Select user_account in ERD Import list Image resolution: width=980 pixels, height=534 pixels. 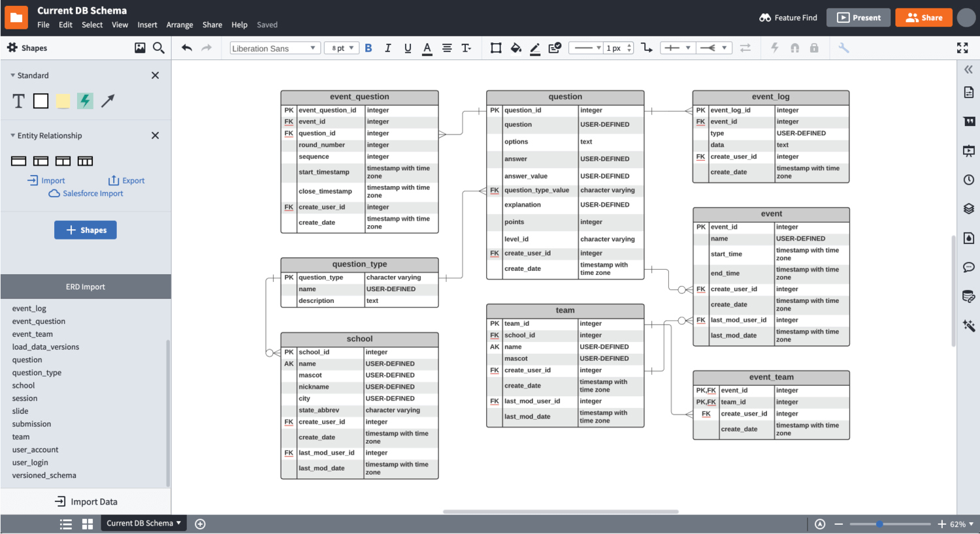click(x=35, y=450)
